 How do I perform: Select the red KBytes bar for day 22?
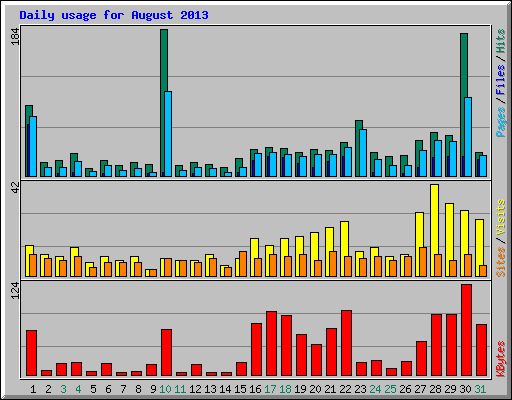coord(346,343)
